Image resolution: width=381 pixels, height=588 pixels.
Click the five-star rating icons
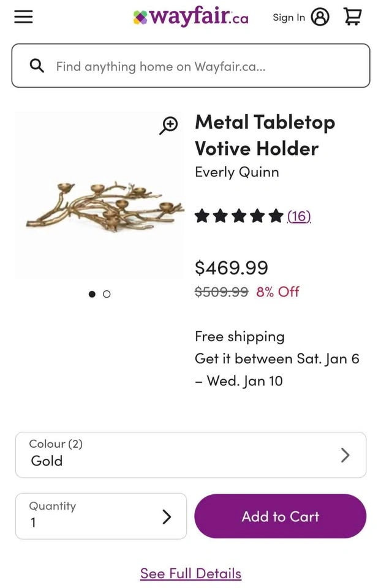(x=239, y=216)
